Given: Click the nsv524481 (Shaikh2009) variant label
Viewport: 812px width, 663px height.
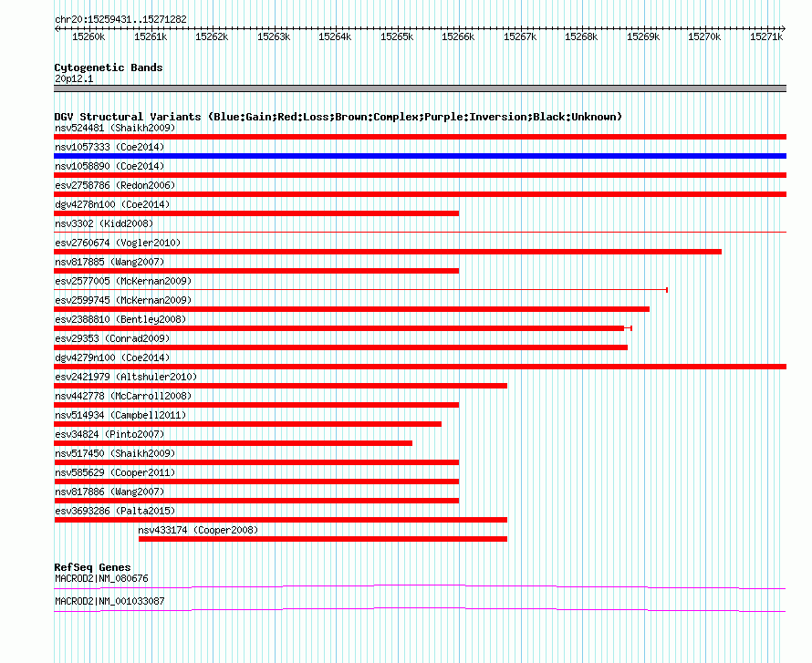Looking at the screenshot, I should pos(115,128).
